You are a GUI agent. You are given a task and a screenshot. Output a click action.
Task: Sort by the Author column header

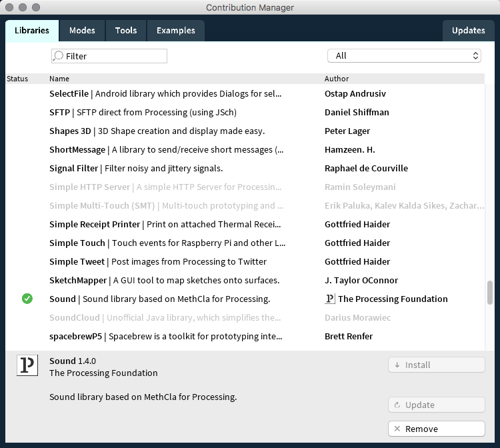click(337, 79)
